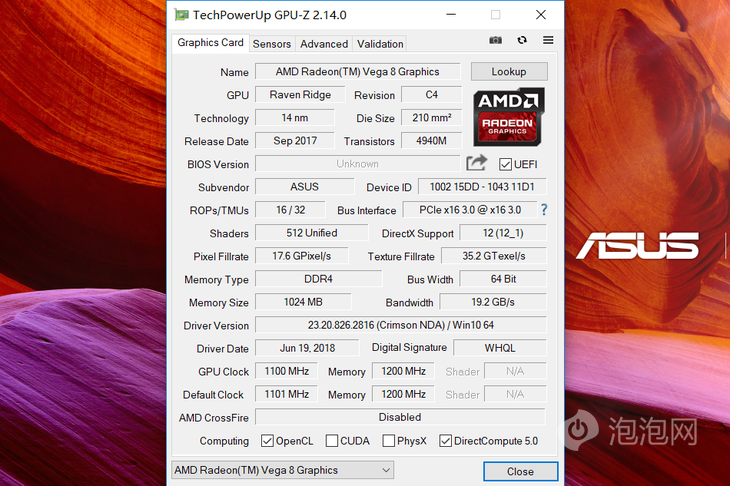Open the AMD Radeon Vega 8 GPU dropdown
This screenshot has width=730, height=486.
pos(283,470)
